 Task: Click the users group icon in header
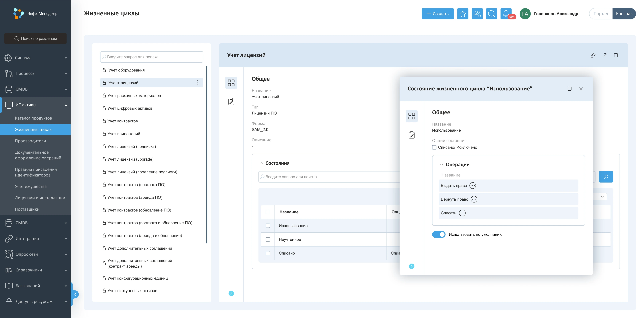[x=477, y=14]
